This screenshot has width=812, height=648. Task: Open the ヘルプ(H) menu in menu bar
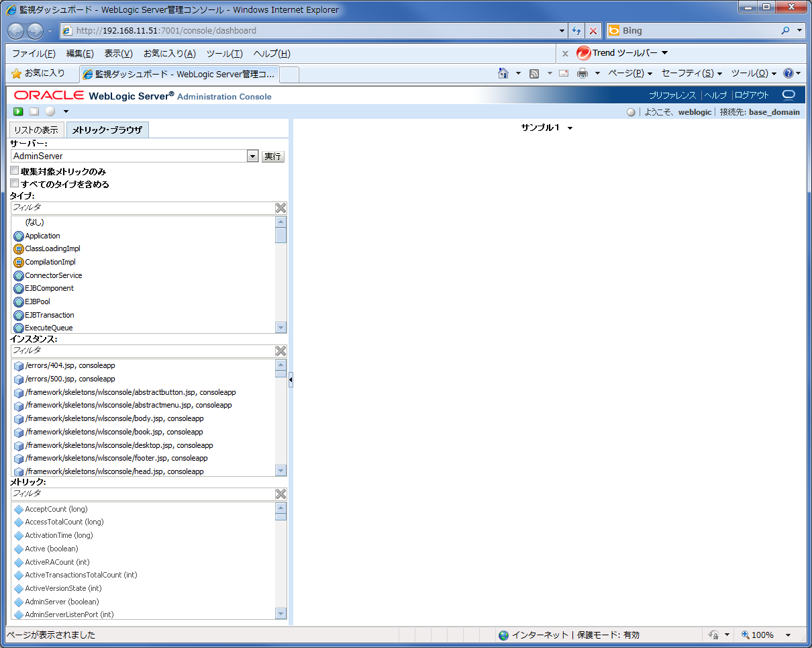(x=272, y=54)
